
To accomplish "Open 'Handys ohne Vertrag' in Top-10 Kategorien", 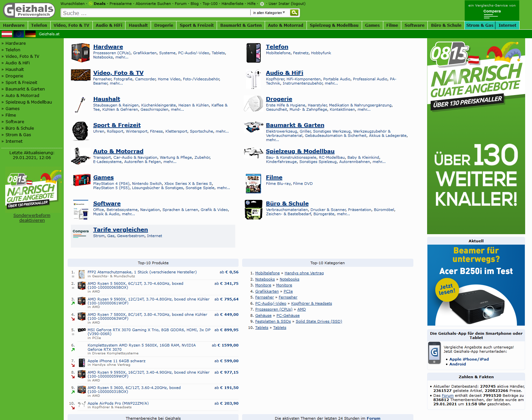I will pyautogui.click(x=304, y=273).
